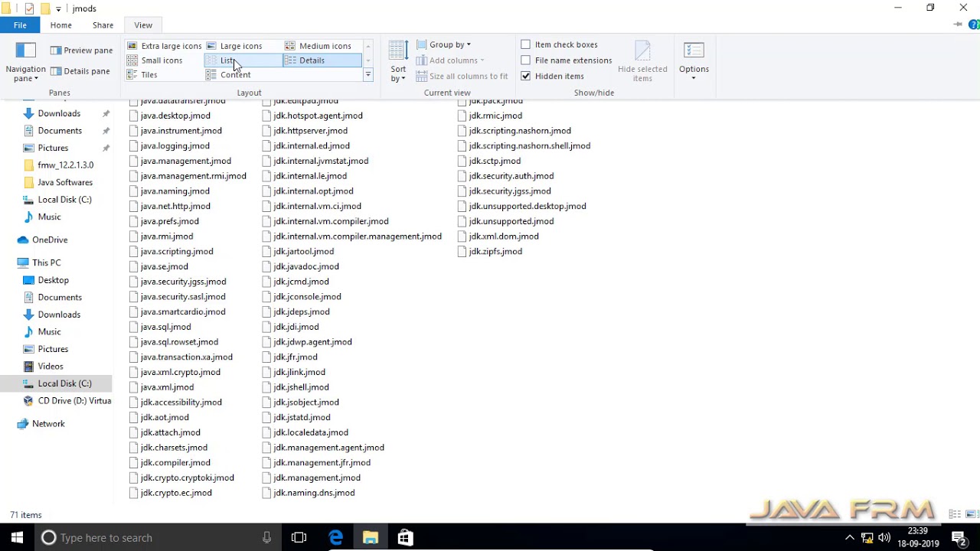Screen dimensions: 980x551
Task: Select CD Drive (D:) in sidebar
Action: 74,401
